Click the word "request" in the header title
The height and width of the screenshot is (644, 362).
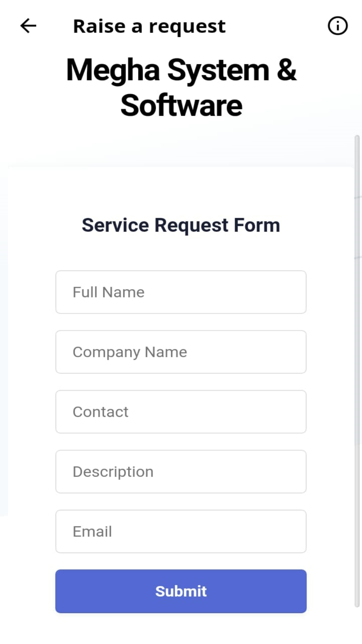187,27
